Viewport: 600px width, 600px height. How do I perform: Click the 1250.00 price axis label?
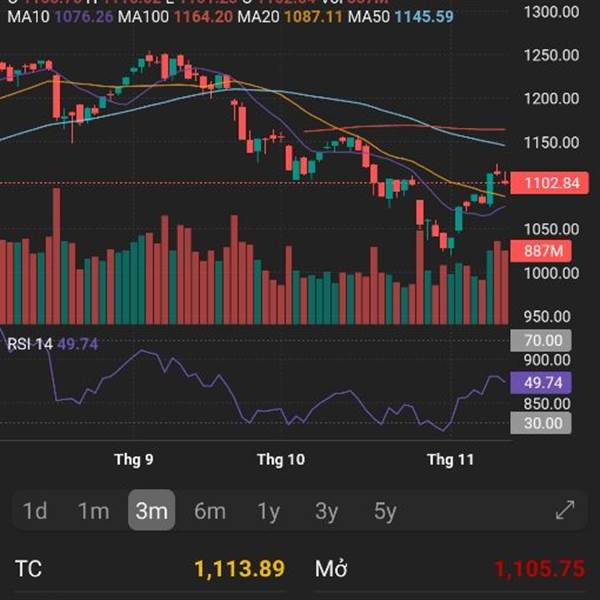551,55
